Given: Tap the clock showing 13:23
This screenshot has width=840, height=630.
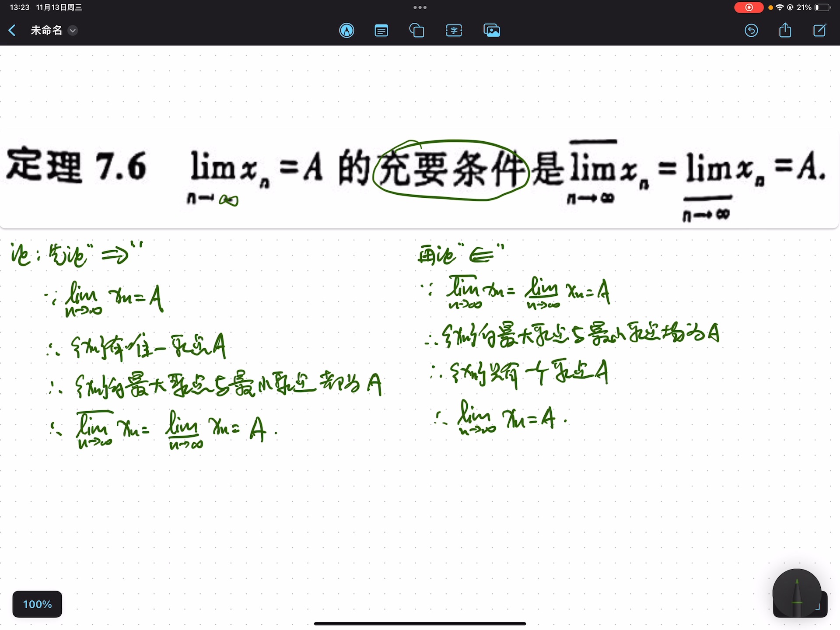Looking at the screenshot, I should tap(19, 7).
